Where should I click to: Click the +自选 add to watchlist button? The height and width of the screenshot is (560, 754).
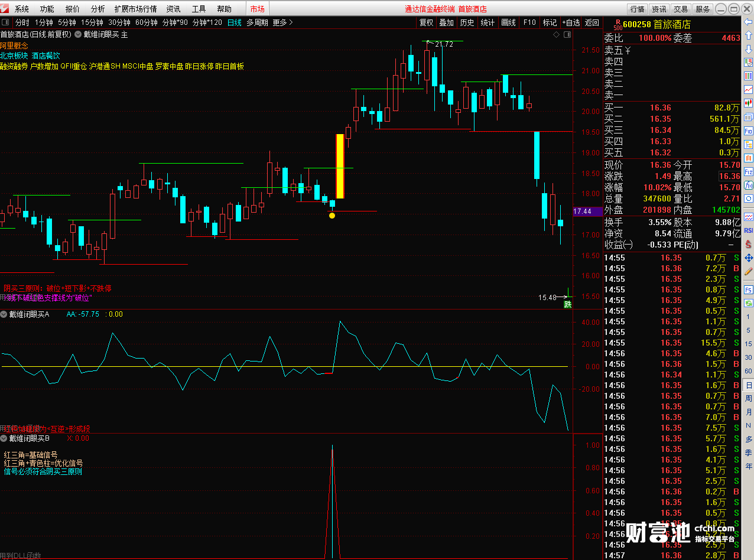coord(571,22)
